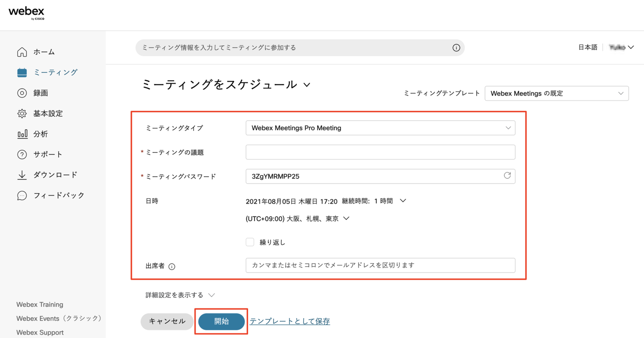Click the join meeting information search field
Image resolution: width=644 pixels, height=338 pixels.
300,48
